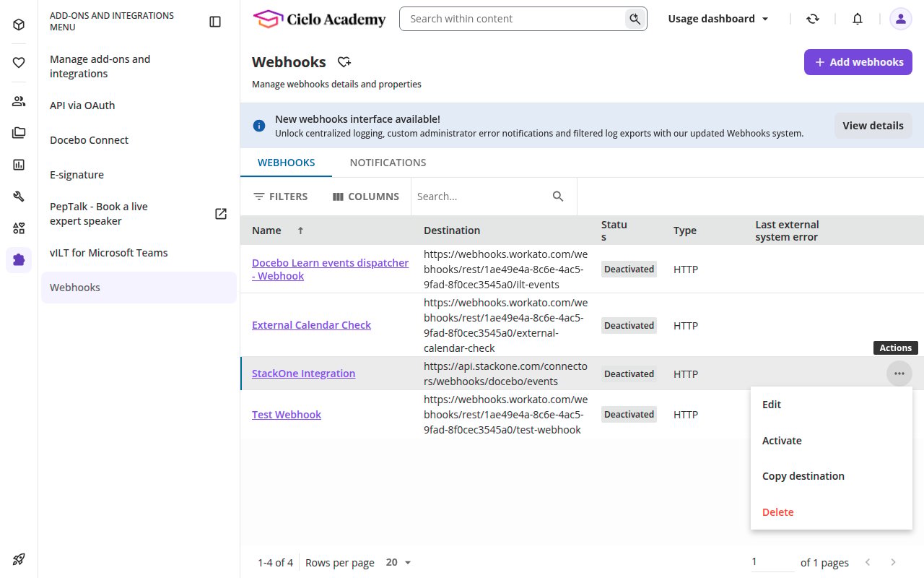Open API via OAuth menu item

point(139,105)
